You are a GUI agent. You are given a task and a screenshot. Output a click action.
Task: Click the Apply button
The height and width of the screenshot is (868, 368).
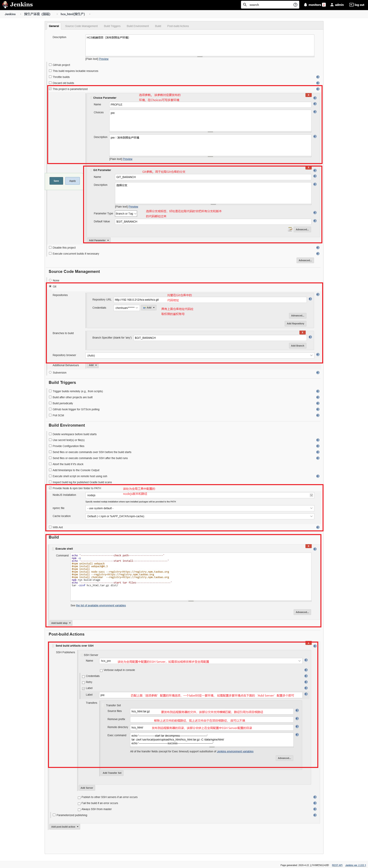pos(72,181)
